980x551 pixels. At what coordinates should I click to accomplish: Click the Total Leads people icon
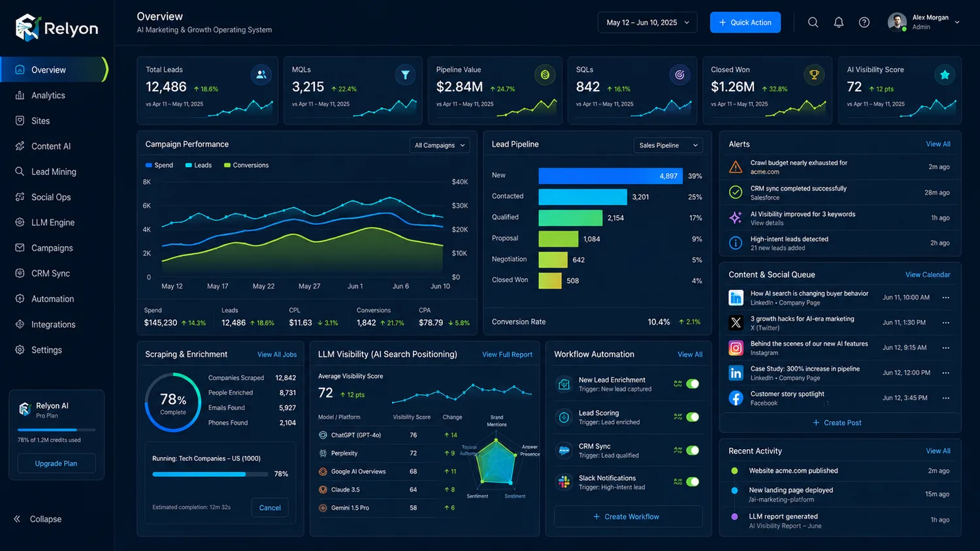[x=261, y=74]
